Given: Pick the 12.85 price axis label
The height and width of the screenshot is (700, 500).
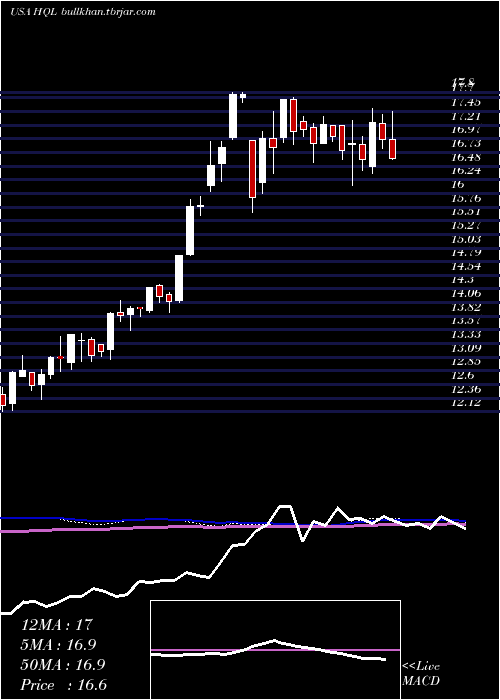Looking at the screenshot, I should tap(466, 362).
